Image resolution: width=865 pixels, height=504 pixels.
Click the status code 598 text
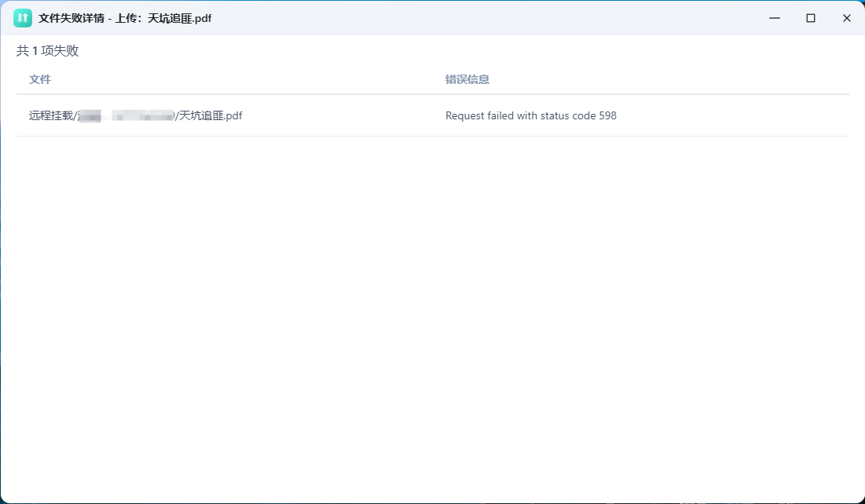[607, 115]
